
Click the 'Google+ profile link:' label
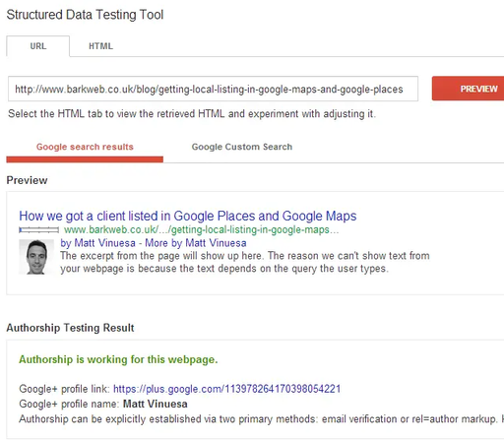tap(64, 389)
